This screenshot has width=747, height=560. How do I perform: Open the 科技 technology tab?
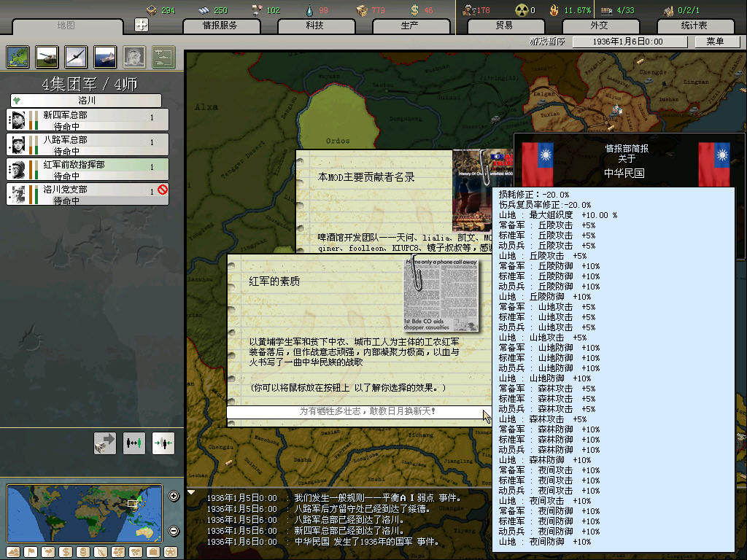(x=314, y=26)
